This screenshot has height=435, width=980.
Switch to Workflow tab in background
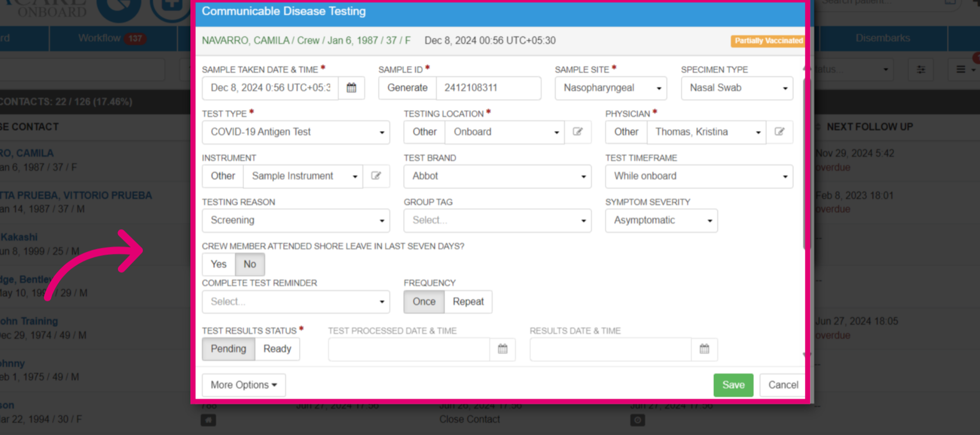(113, 38)
